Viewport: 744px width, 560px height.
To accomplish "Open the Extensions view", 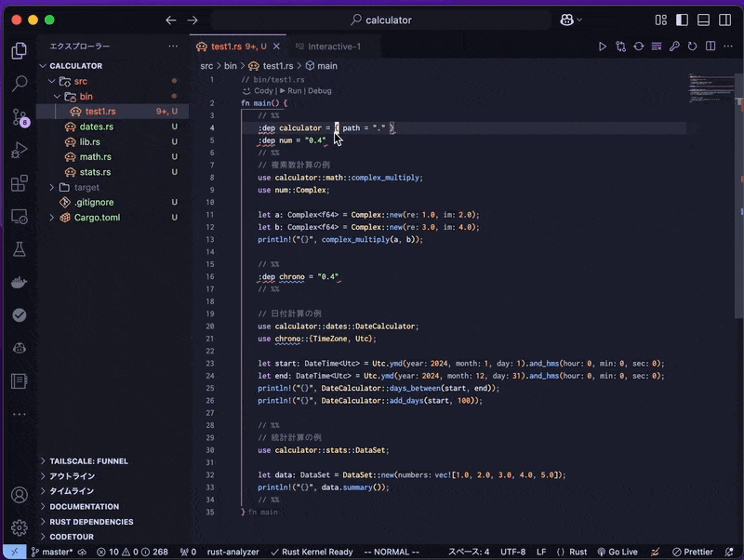I will pos(19,183).
